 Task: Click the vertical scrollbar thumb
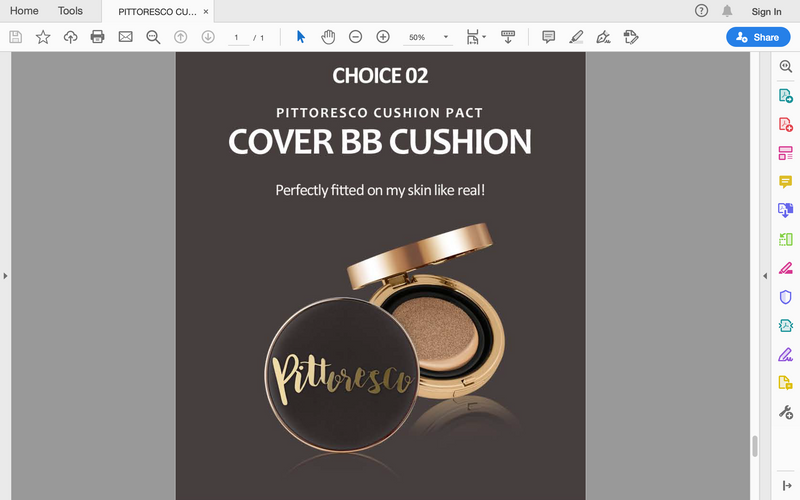point(755,446)
